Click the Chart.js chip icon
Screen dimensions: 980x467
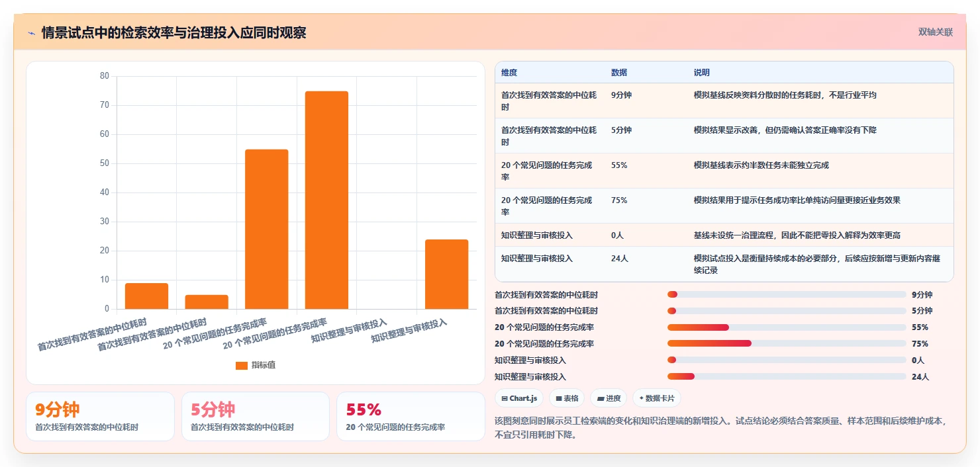click(x=505, y=398)
